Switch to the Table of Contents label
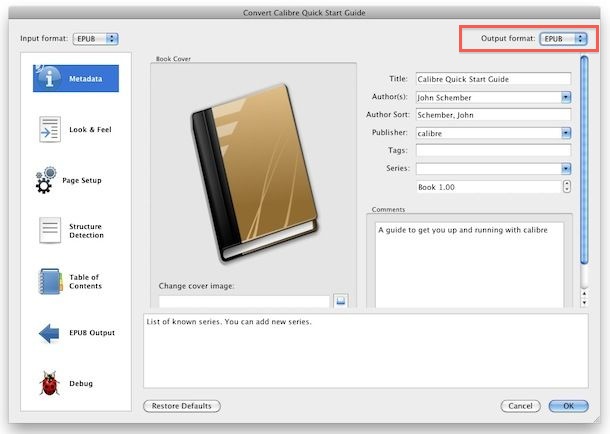This screenshot has width=610, height=434. 86,282
